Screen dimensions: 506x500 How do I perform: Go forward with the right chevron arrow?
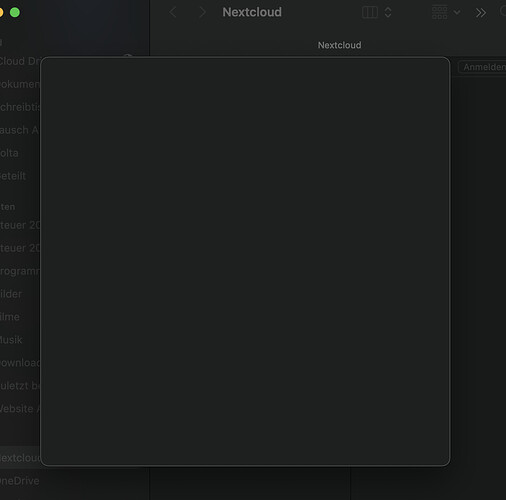click(x=202, y=12)
